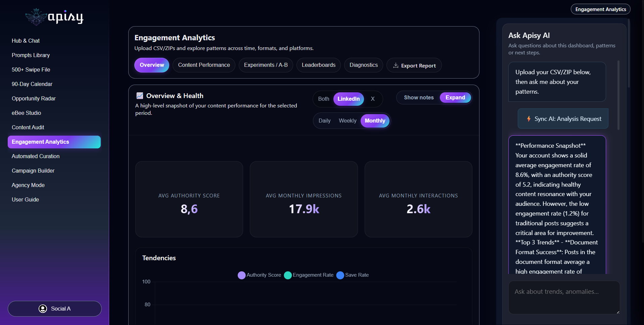This screenshot has height=325, width=644.
Task: Click the Engagement Analytics badge at top right
Action: tap(600, 9)
